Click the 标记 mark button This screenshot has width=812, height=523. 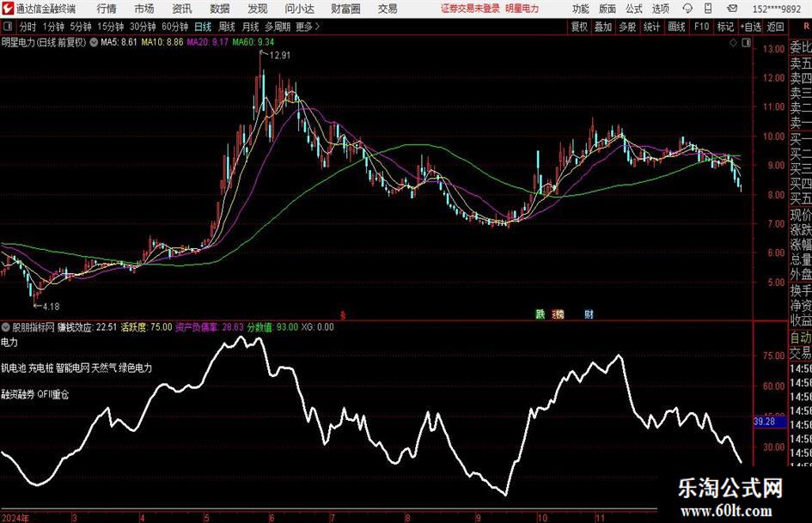pyautogui.click(x=725, y=27)
